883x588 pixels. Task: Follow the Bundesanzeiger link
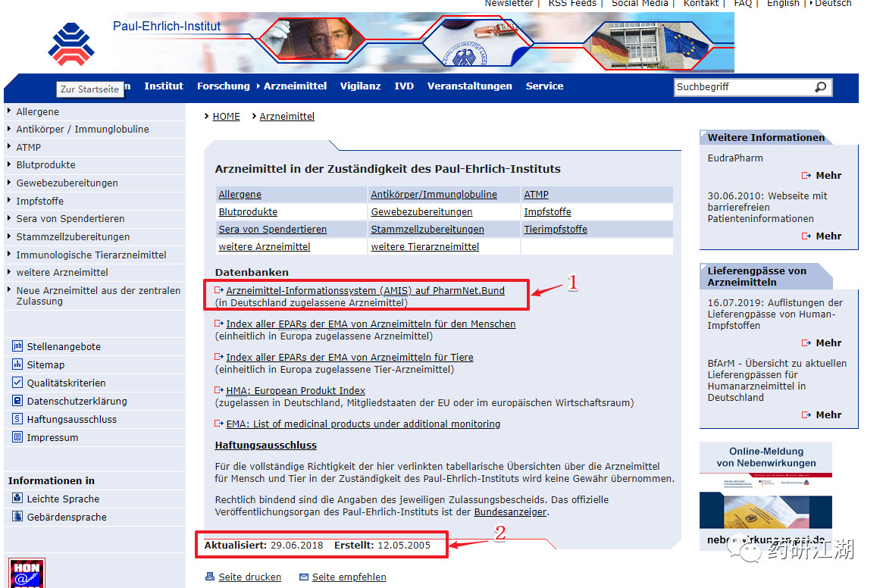[x=510, y=512]
